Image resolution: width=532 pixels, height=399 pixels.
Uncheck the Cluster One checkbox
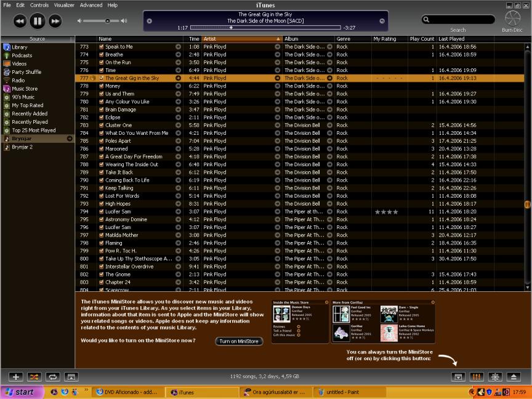pos(101,125)
